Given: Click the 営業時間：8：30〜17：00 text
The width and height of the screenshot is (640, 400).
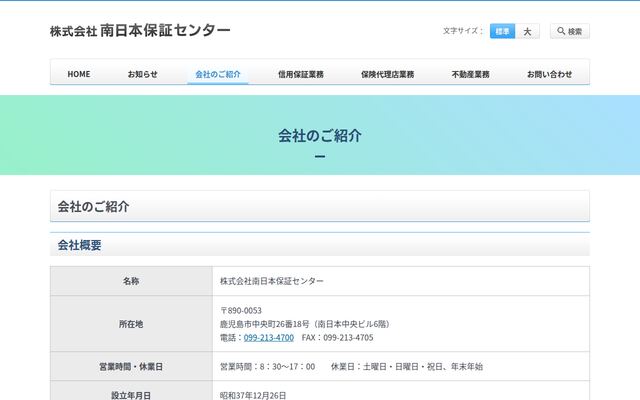Looking at the screenshot, I should point(267,367).
